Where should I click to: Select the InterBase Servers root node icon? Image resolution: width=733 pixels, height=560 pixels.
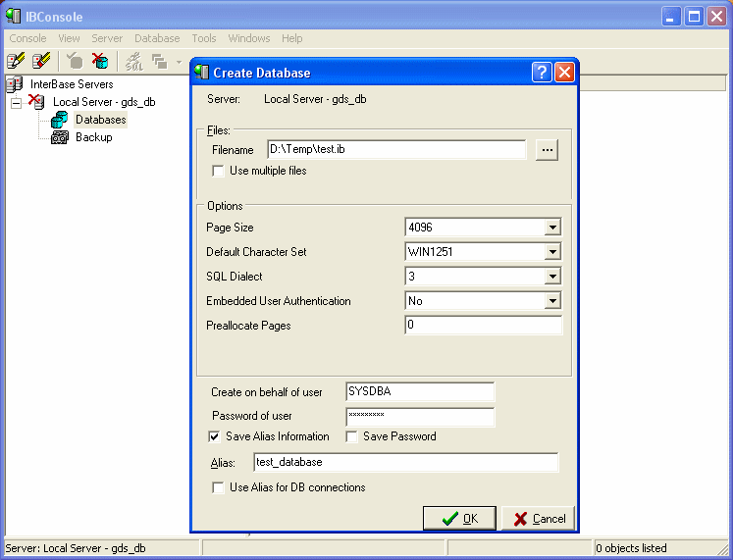[x=15, y=84]
